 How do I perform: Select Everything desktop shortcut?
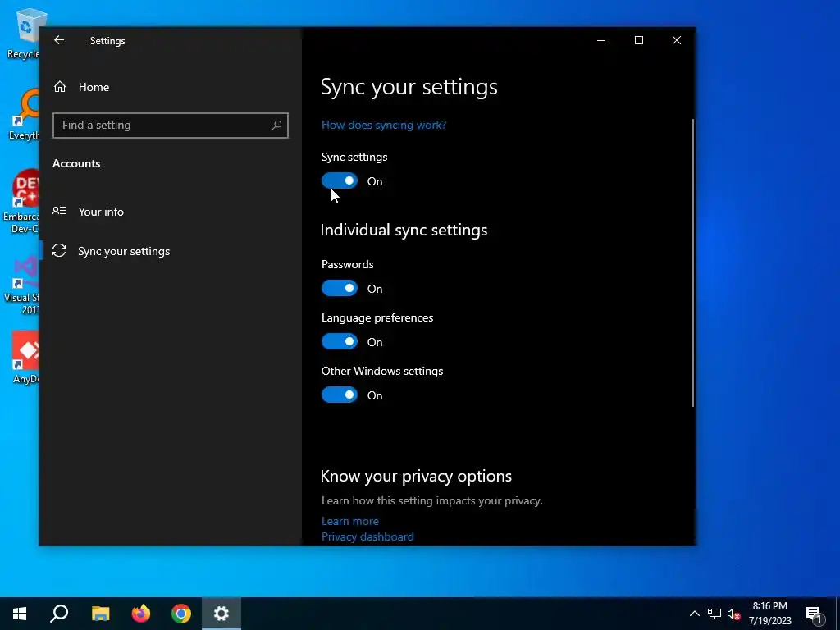click(x=25, y=115)
